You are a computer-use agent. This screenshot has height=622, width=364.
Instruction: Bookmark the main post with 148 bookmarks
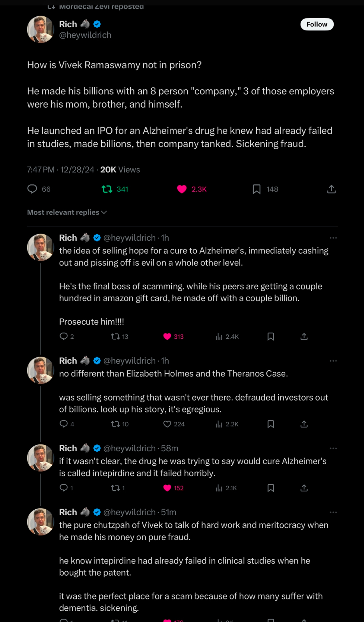click(x=257, y=189)
